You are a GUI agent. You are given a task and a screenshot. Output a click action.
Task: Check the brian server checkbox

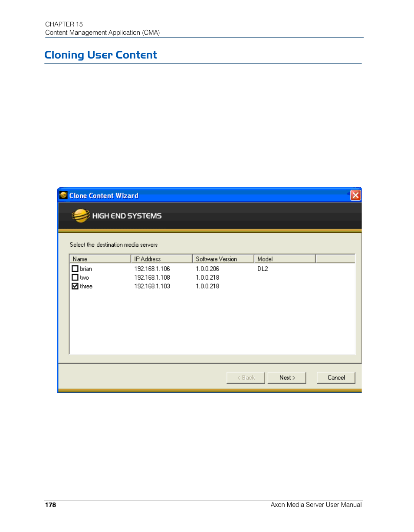[x=75, y=269]
